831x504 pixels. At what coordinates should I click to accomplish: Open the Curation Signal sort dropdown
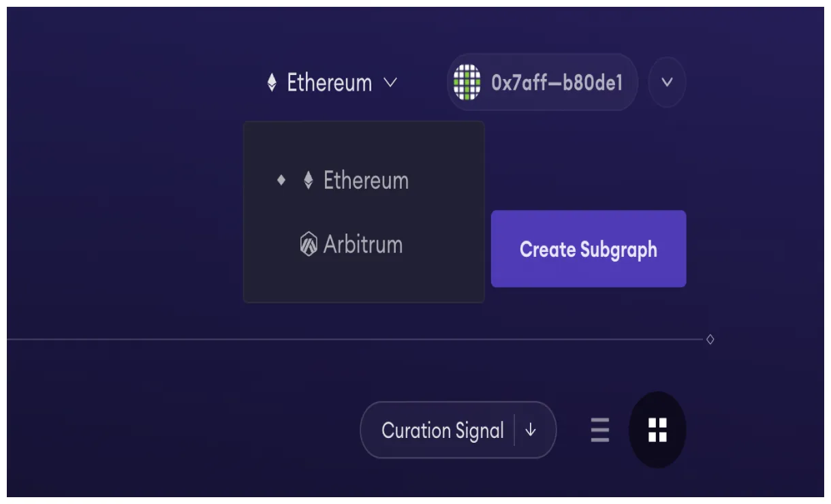(458, 430)
